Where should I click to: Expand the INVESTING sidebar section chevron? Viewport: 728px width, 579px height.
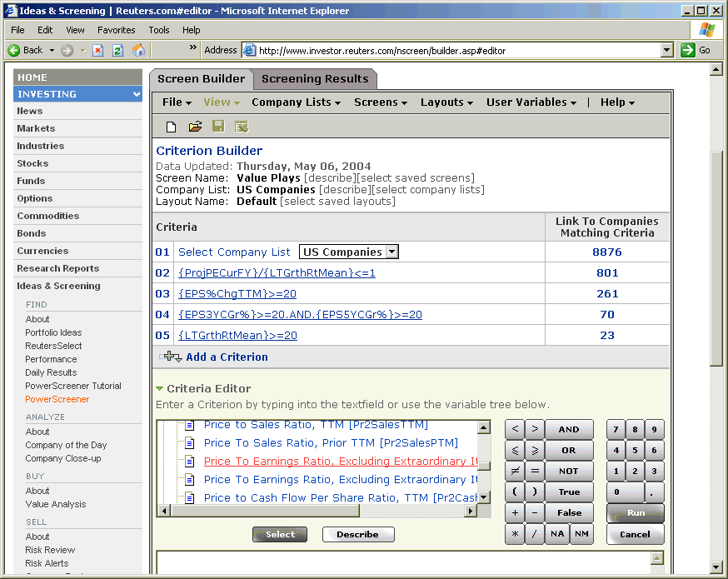pos(137,94)
